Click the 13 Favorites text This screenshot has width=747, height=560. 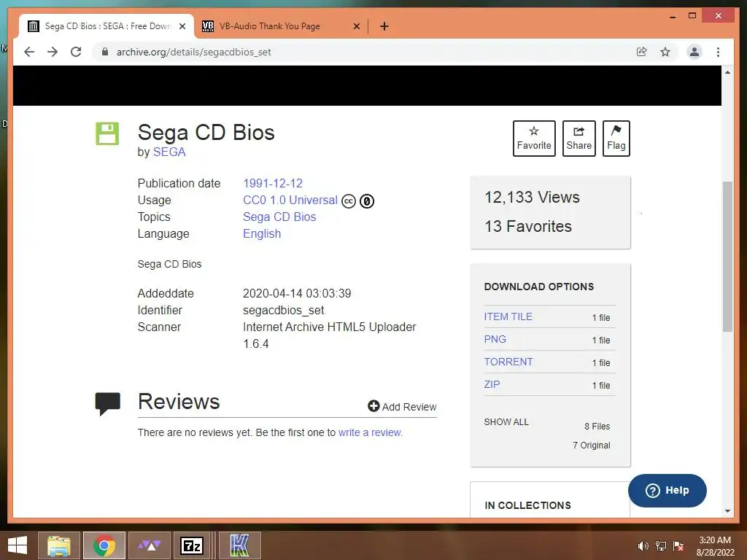coord(528,226)
